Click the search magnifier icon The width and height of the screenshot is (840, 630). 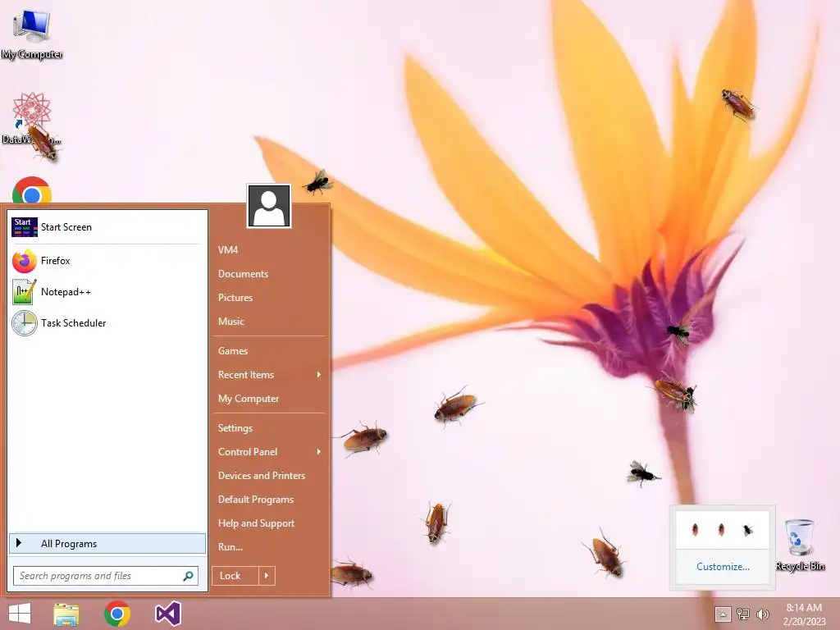pyautogui.click(x=188, y=576)
